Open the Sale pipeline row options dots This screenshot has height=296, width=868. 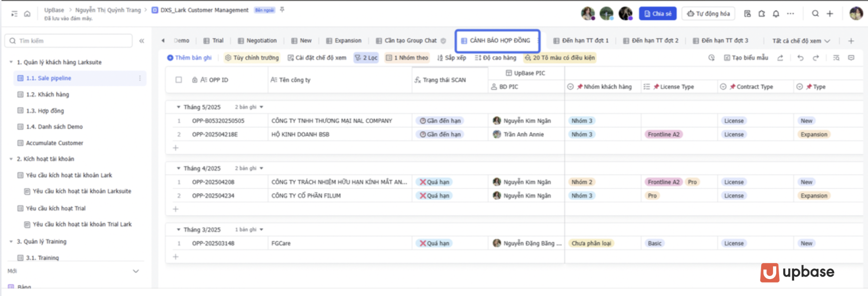[x=140, y=78]
